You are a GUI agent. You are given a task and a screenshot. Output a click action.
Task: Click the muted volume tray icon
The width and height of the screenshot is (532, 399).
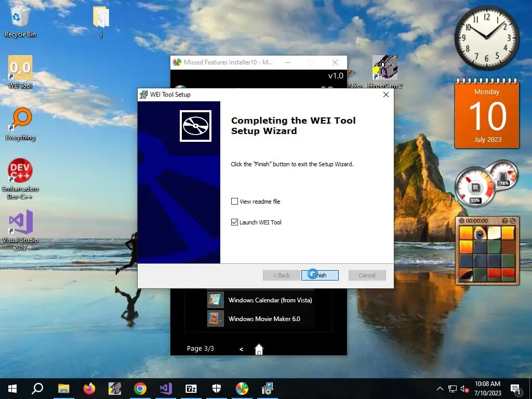(464, 389)
